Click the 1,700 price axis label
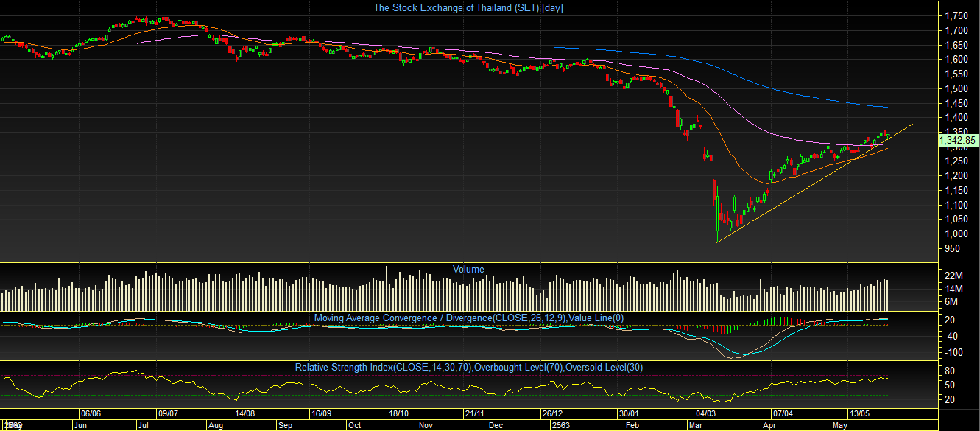The width and height of the screenshot is (980, 431). coord(956,30)
